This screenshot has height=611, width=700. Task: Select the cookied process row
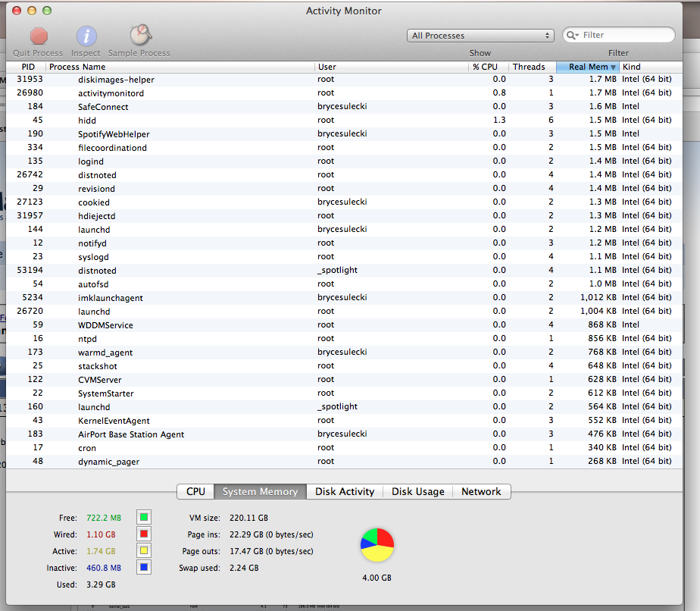pyautogui.click(x=344, y=202)
